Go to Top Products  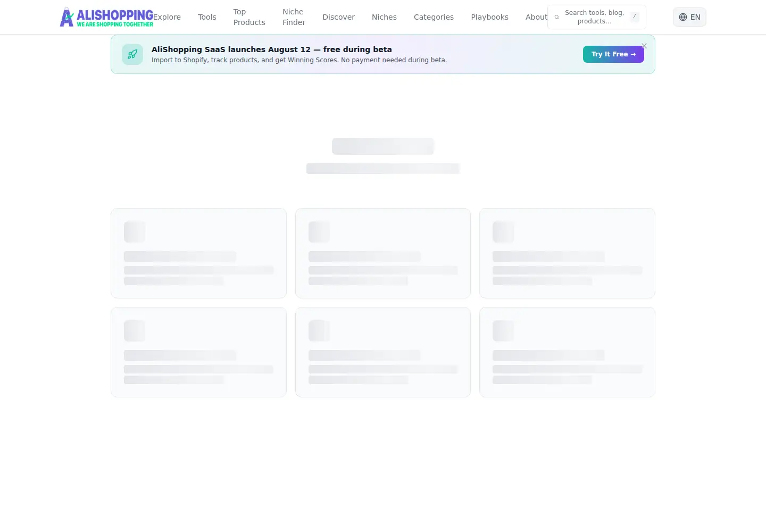point(249,17)
